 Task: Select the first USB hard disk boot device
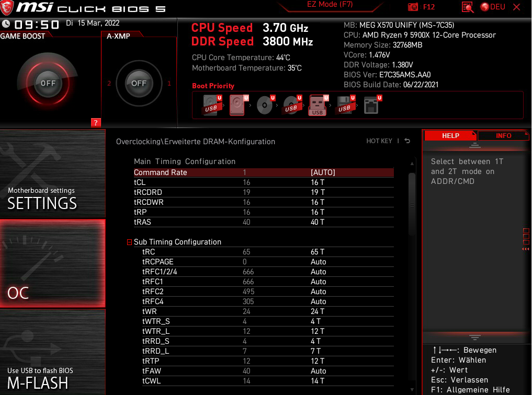212,105
